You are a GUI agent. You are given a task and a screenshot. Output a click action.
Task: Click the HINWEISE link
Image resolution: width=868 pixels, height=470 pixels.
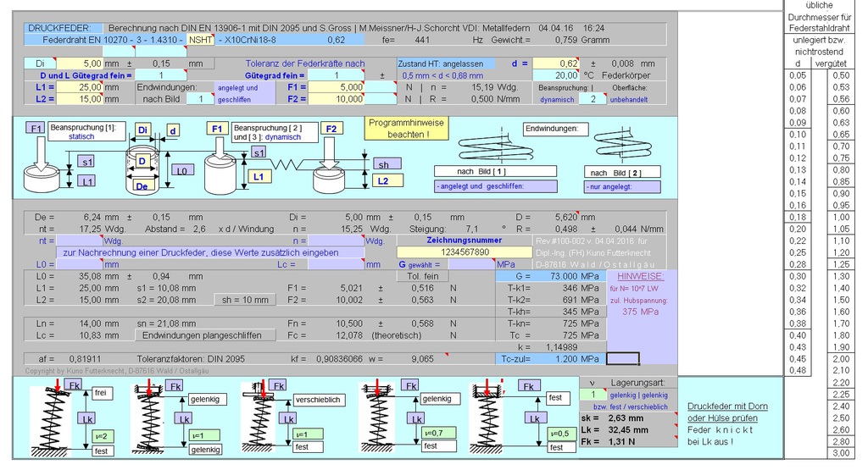640,277
